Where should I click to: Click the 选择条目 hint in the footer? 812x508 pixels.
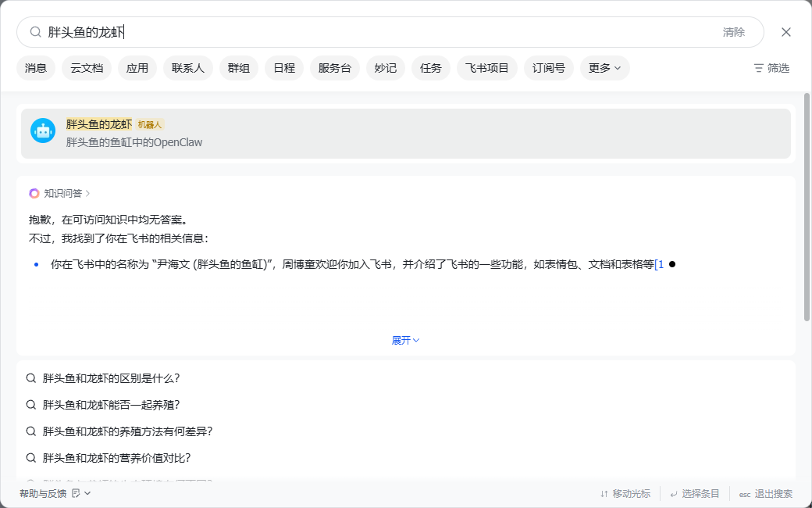click(695, 494)
